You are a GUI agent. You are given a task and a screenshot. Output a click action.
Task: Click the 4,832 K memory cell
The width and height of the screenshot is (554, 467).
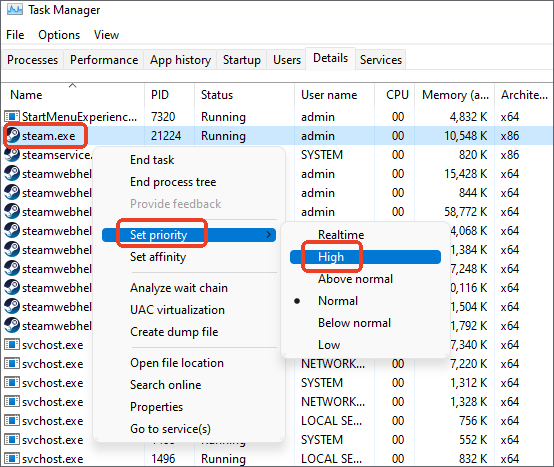tap(468, 116)
